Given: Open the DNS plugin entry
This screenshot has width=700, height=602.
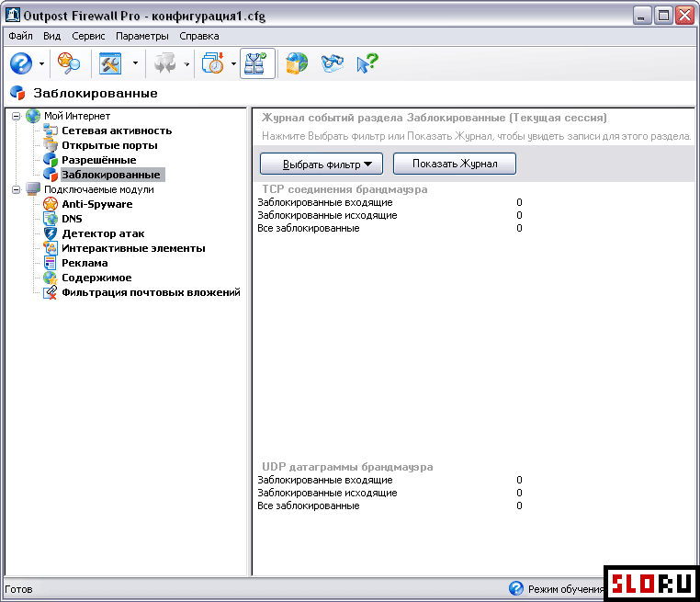Looking at the screenshot, I should point(72,219).
